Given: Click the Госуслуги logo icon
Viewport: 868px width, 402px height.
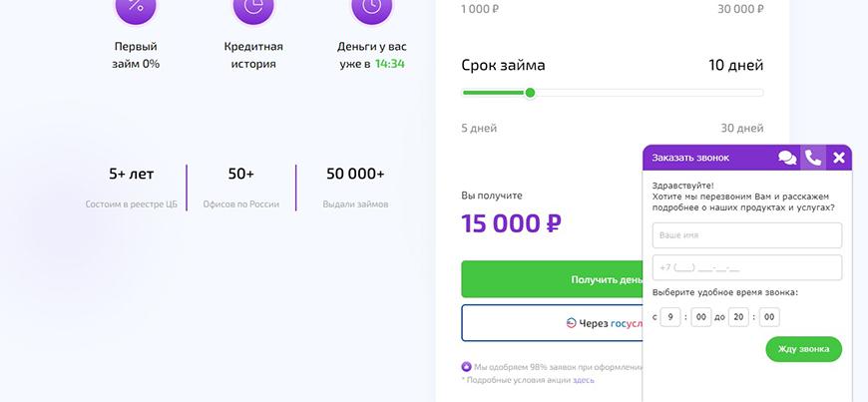Looking at the screenshot, I should (x=571, y=323).
